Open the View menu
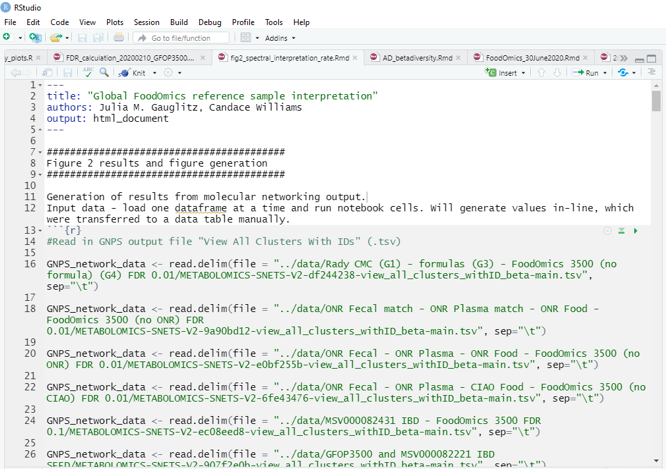This screenshot has width=666, height=469. (x=87, y=22)
